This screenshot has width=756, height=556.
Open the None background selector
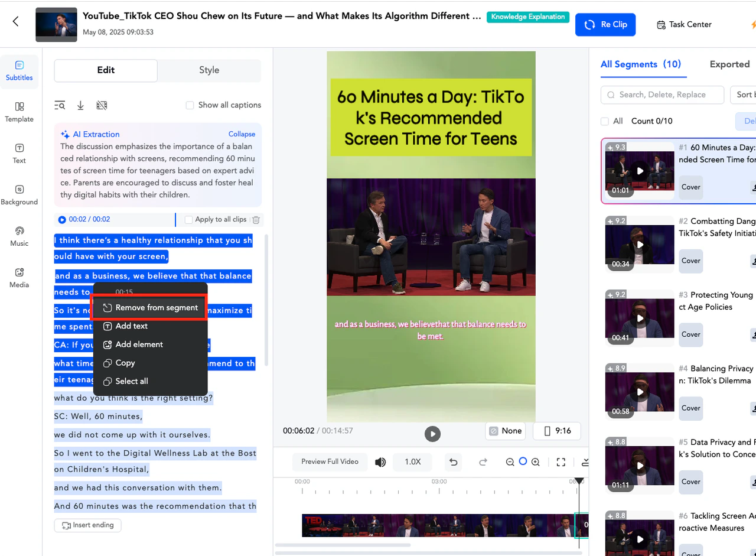click(506, 431)
